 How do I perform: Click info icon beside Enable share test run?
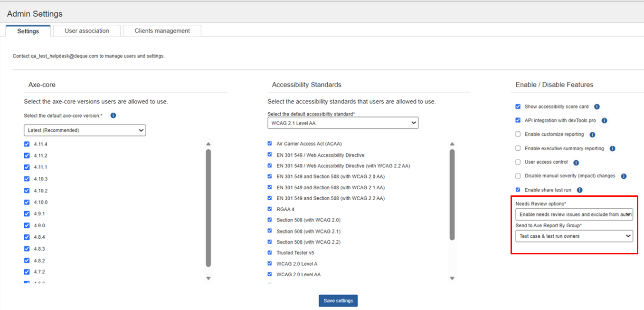(579, 190)
